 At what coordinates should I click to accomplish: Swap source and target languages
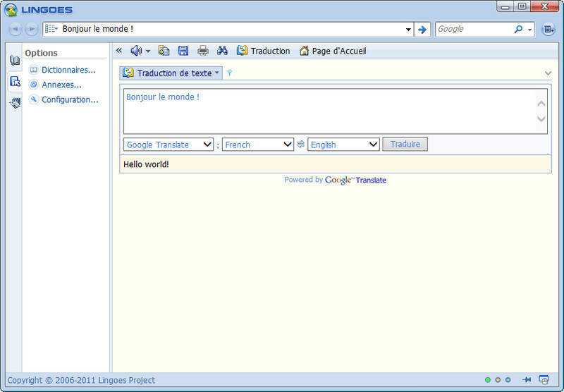tap(301, 145)
